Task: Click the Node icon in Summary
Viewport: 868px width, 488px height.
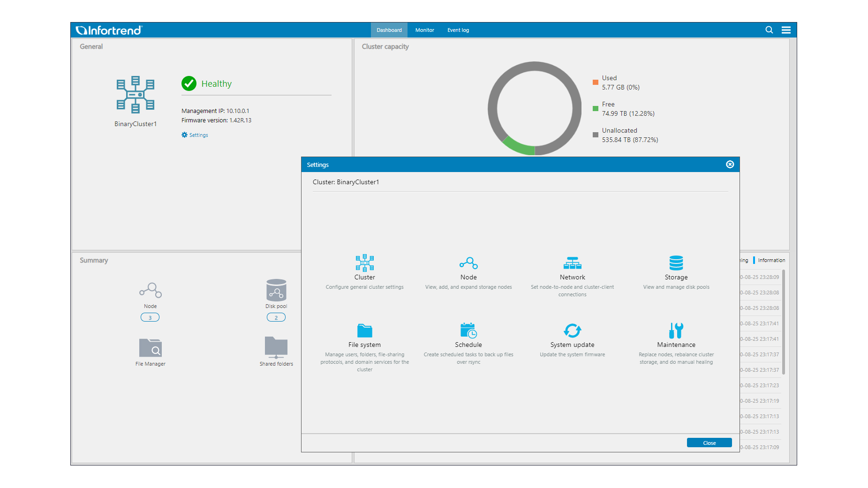Action: point(151,290)
